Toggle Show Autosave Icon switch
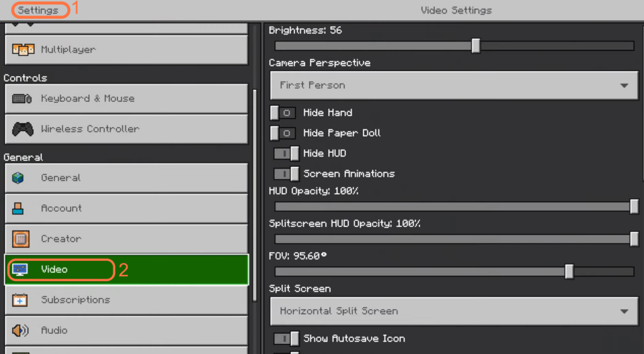The width and height of the screenshot is (644, 354). (286, 339)
